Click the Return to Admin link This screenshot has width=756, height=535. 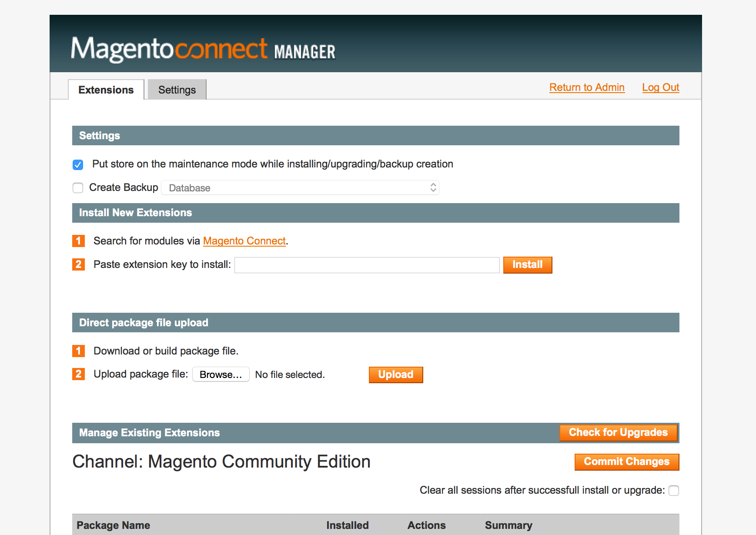587,87
